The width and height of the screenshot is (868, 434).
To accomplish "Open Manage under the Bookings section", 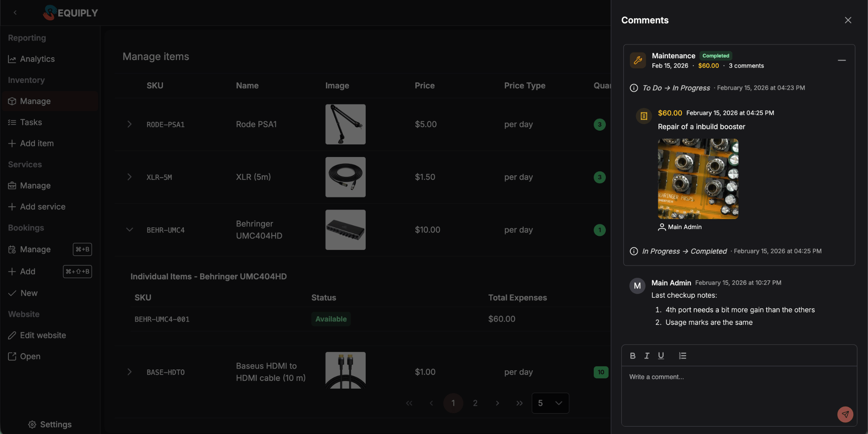I will click(x=35, y=249).
